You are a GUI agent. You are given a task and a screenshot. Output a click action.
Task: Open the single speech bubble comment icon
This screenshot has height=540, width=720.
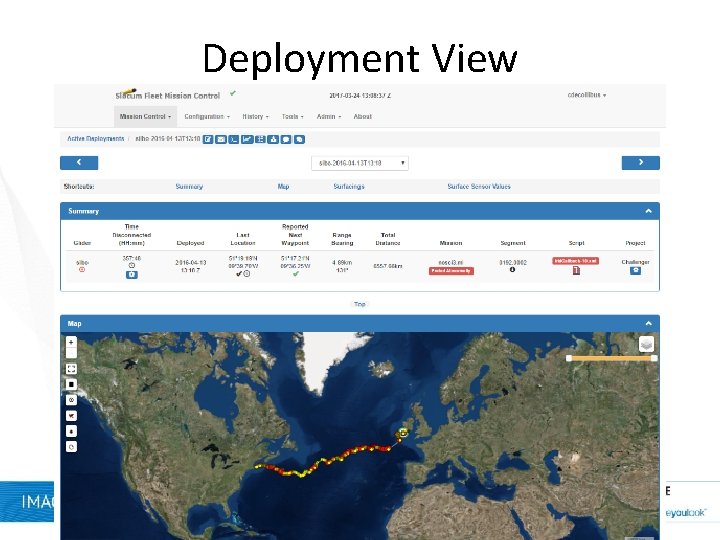coord(286,139)
